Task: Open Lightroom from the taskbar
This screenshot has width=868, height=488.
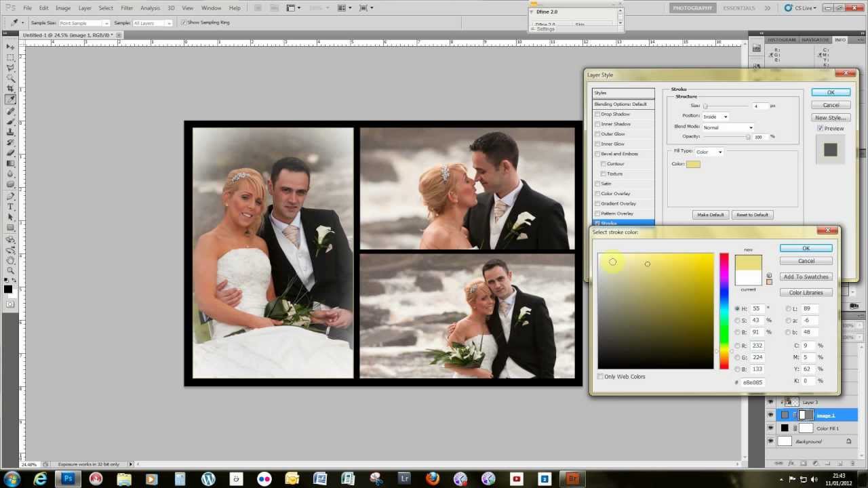Action: 405,479
